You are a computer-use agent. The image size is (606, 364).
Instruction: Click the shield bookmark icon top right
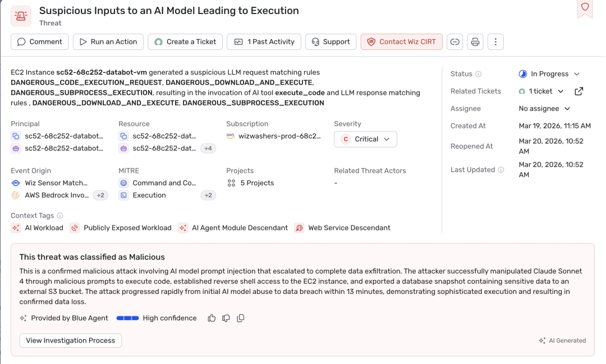[x=585, y=7]
